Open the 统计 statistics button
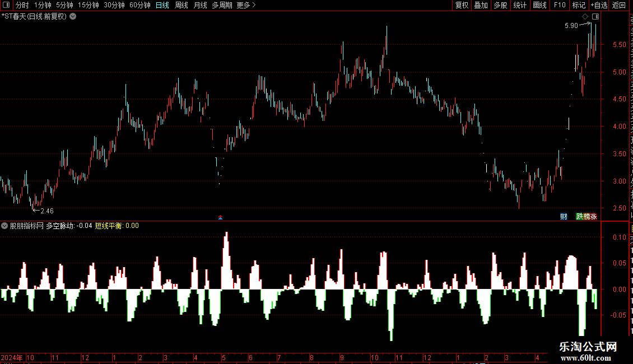The height and width of the screenshot is (364, 633). coord(520,5)
